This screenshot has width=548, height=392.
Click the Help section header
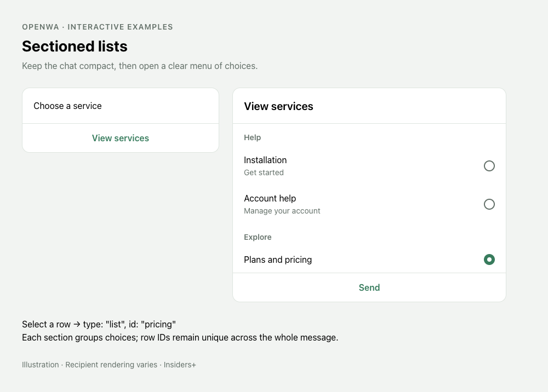point(252,137)
